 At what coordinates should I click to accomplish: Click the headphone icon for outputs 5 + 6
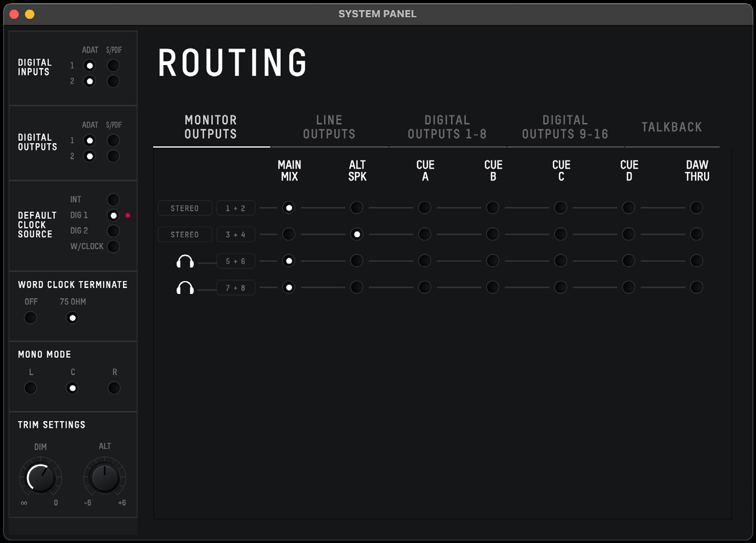coord(185,261)
